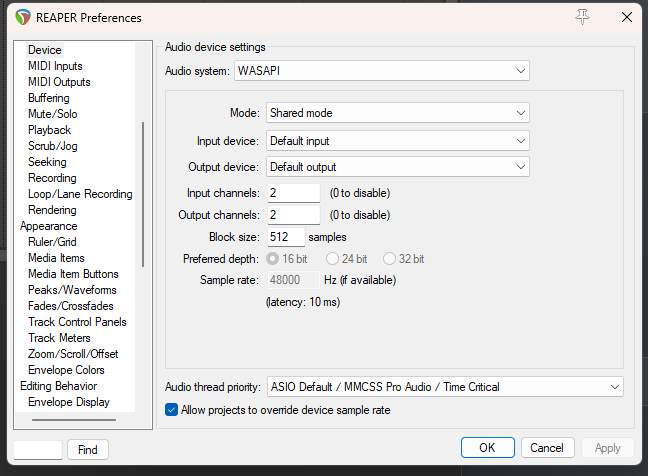Close the REAPER Preferences window
The width and height of the screenshot is (648, 476).
[x=626, y=17]
